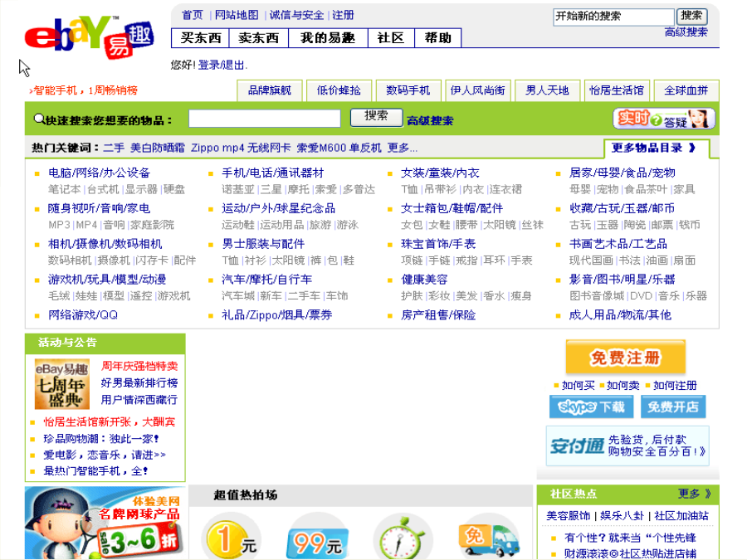Switch to the 全球血拼 tab

point(686,90)
